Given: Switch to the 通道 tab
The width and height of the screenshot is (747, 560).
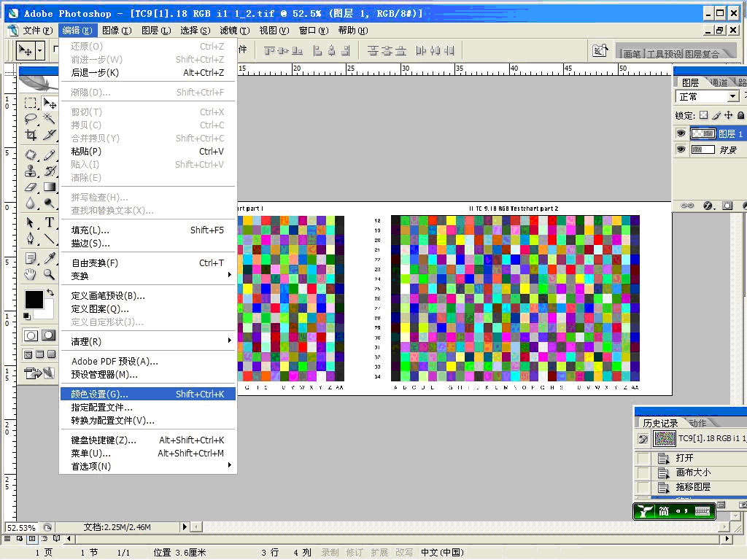Looking at the screenshot, I should (x=719, y=82).
